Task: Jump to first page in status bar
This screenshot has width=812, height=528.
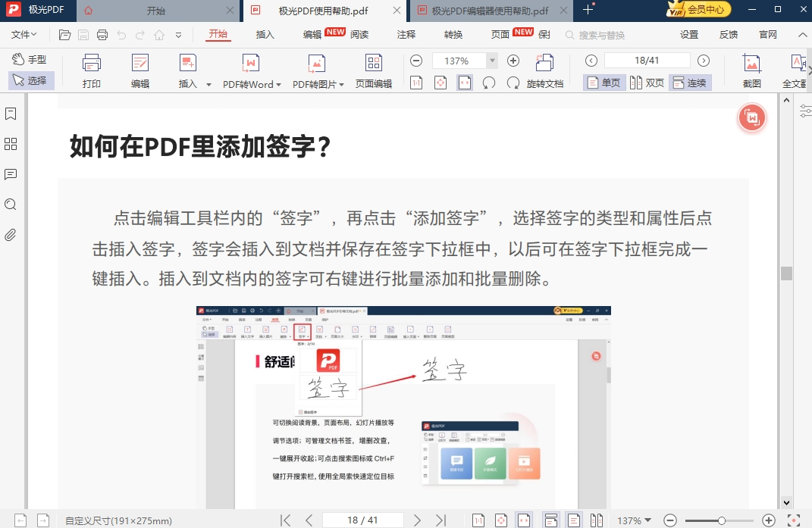Action: point(285,520)
